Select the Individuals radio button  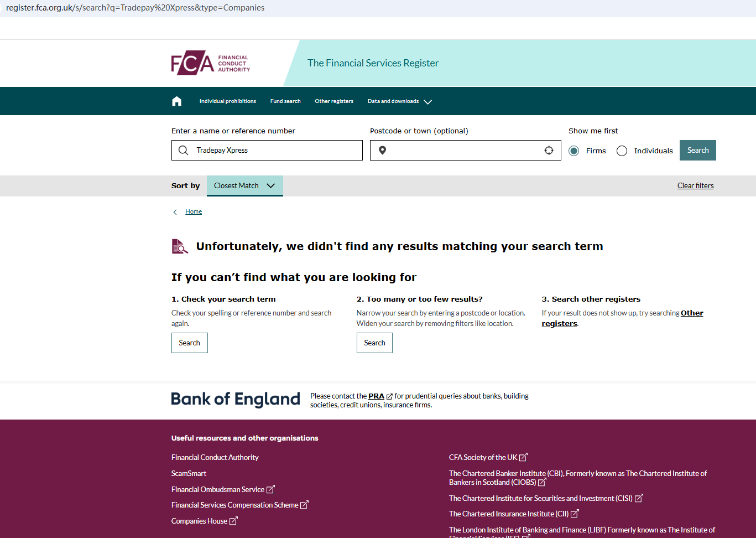coord(622,151)
